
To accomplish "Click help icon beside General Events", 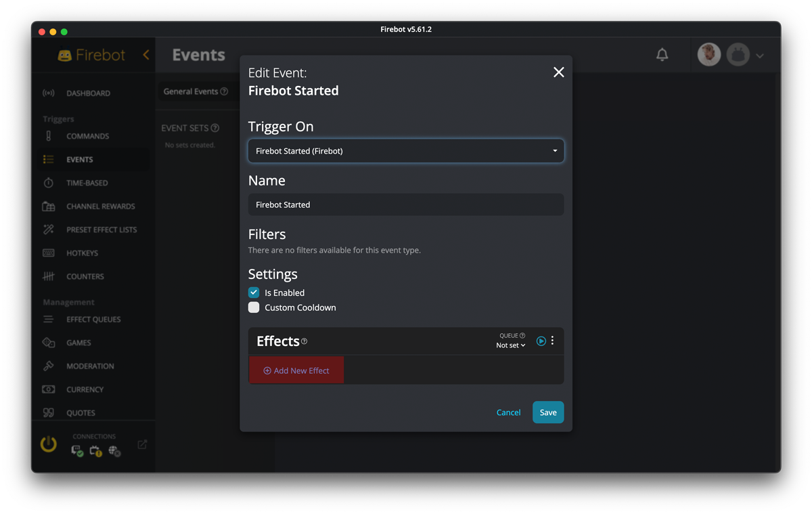I will 224,91.
